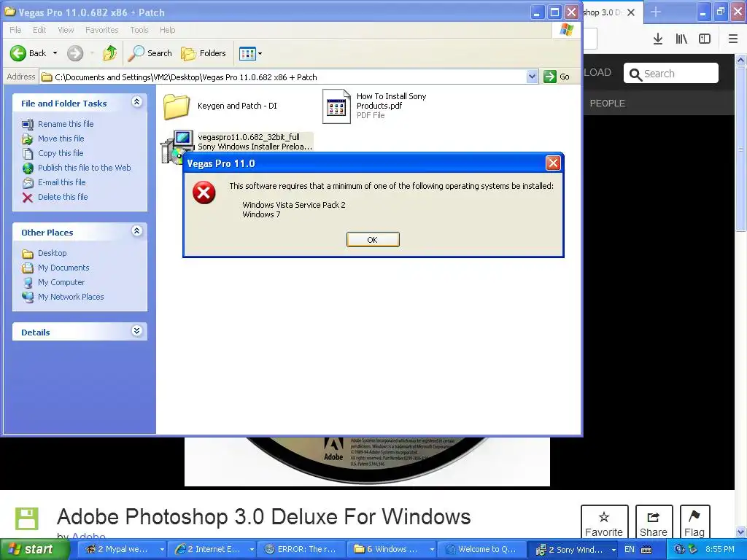Open My Computer in Other Places
The height and width of the screenshot is (560, 747).
(61, 282)
